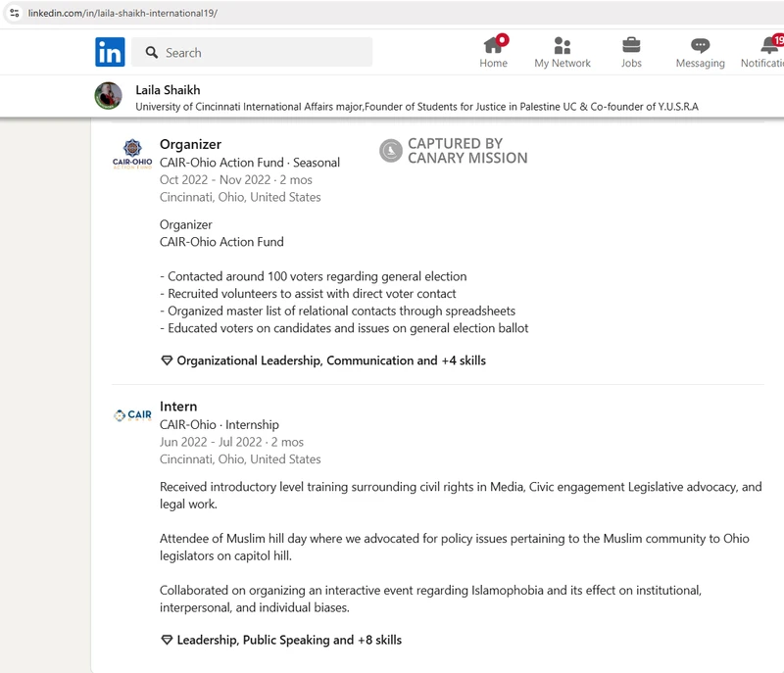Click the LinkedIn logo icon
The image size is (784, 673).
click(110, 52)
